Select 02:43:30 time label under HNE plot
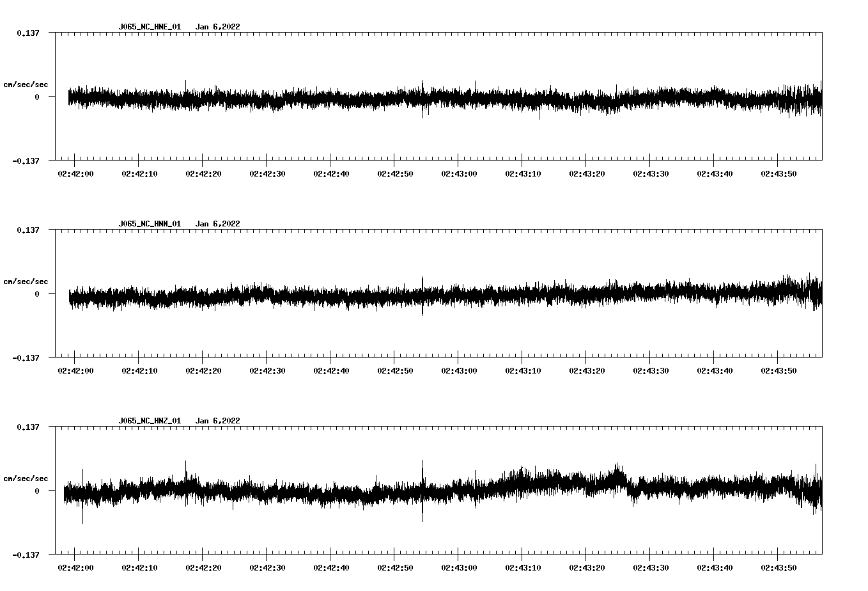868x591 pixels. click(x=651, y=174)
